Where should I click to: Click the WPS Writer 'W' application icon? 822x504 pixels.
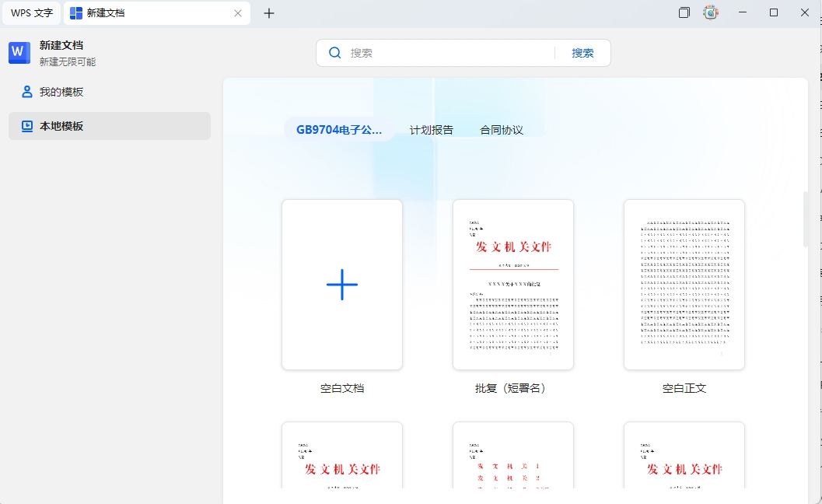coord(18,53)
